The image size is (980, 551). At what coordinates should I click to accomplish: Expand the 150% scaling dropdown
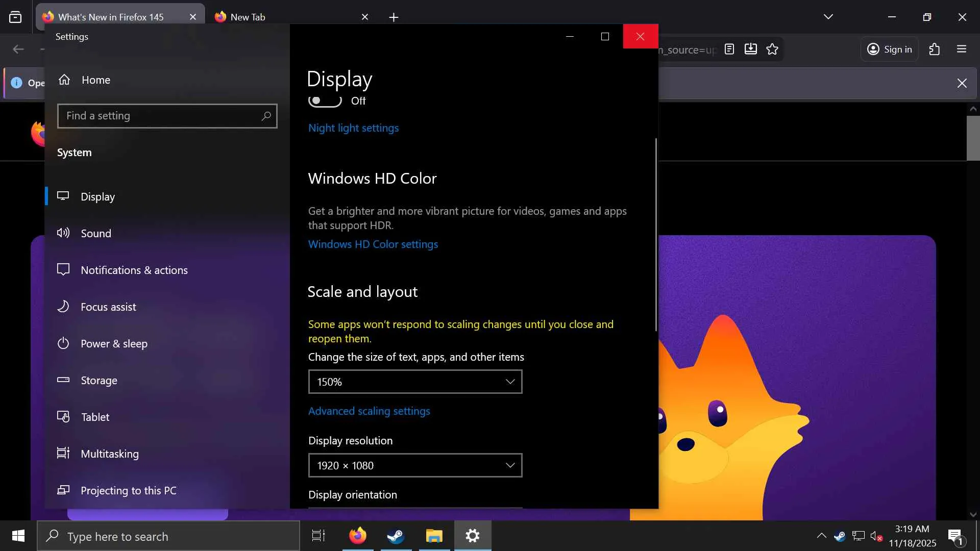(415, 382)
